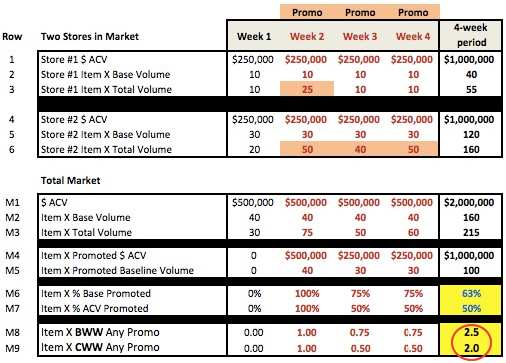
Task: Select Store #2 Item X Base Volume label
Action: coord(105,134)
